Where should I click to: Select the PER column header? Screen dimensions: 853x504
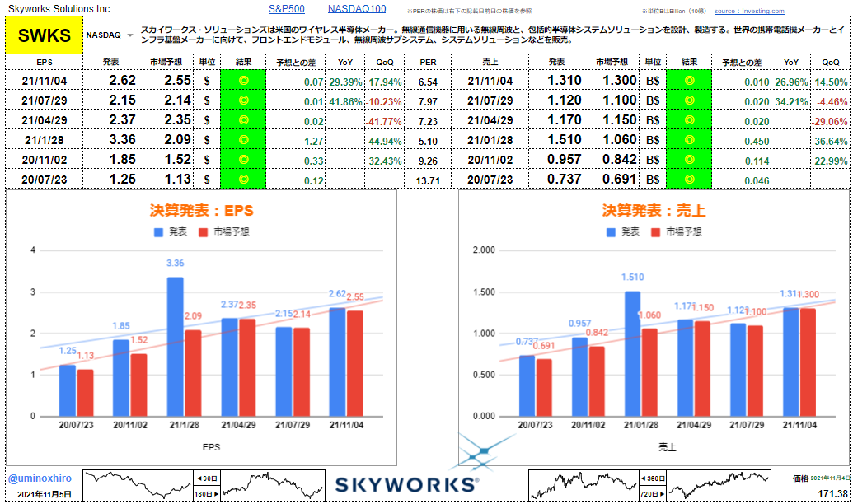428,63
